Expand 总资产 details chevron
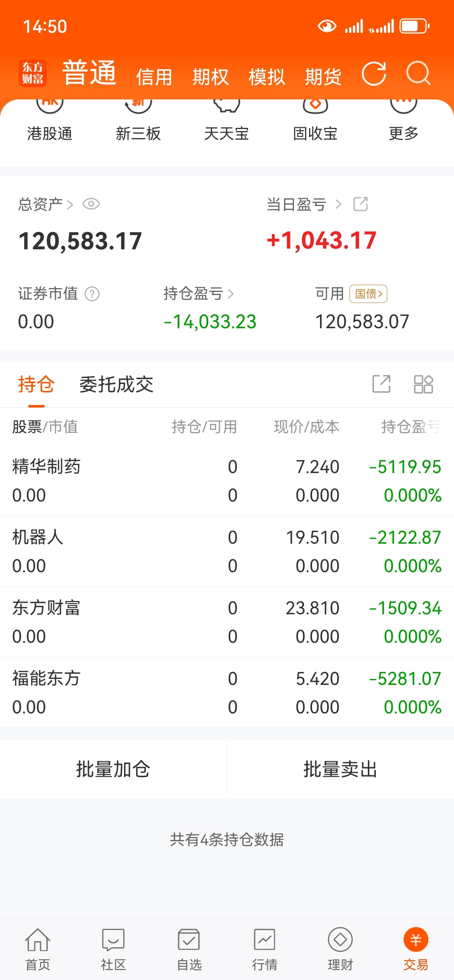The image size is (454, 980). click(70, 205)
